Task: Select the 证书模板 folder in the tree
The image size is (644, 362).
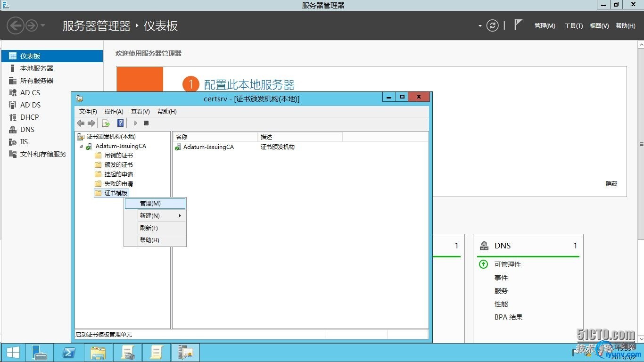Action: tap(116, 193)
